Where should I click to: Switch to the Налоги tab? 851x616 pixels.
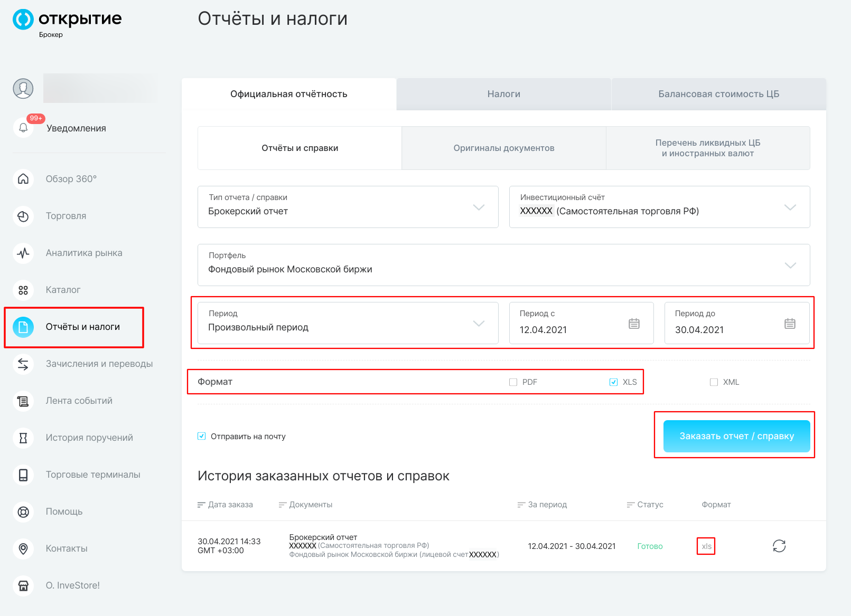click(x=503, y=94)
